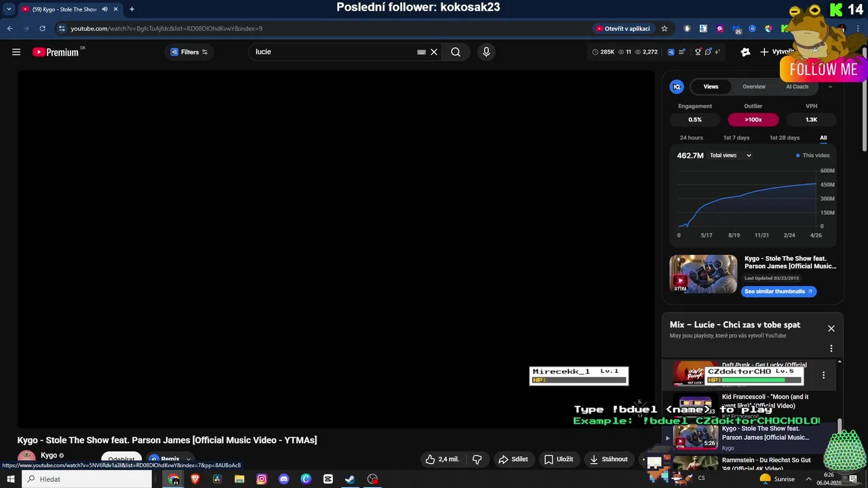Open Instagram from the taskbar
This screenshot has height=488, width=868.
[262, 479]
